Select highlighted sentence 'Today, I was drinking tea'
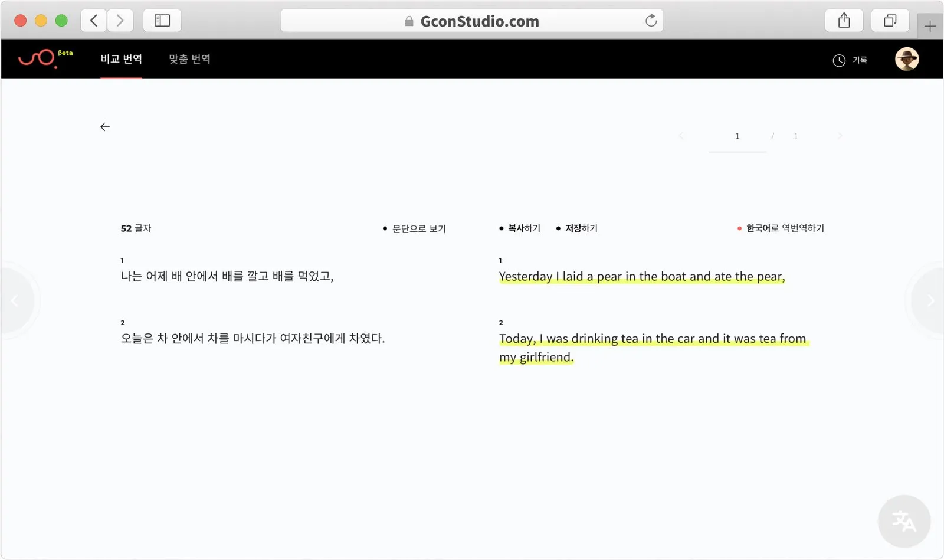 tap(654, 348)
